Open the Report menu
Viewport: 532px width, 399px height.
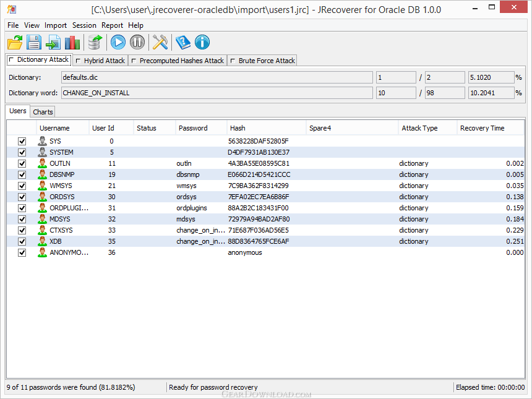coord(112,25)
